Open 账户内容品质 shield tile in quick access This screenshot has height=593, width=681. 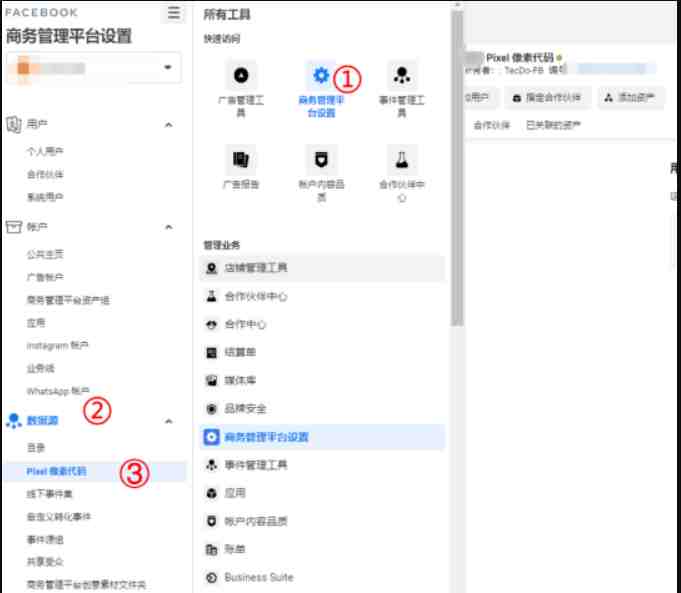point(321,174)
